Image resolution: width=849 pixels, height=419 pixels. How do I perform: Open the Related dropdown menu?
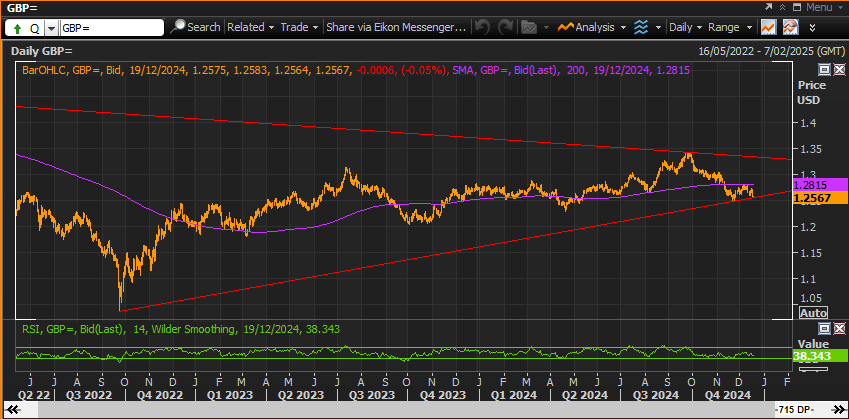(x=251, y=27)
